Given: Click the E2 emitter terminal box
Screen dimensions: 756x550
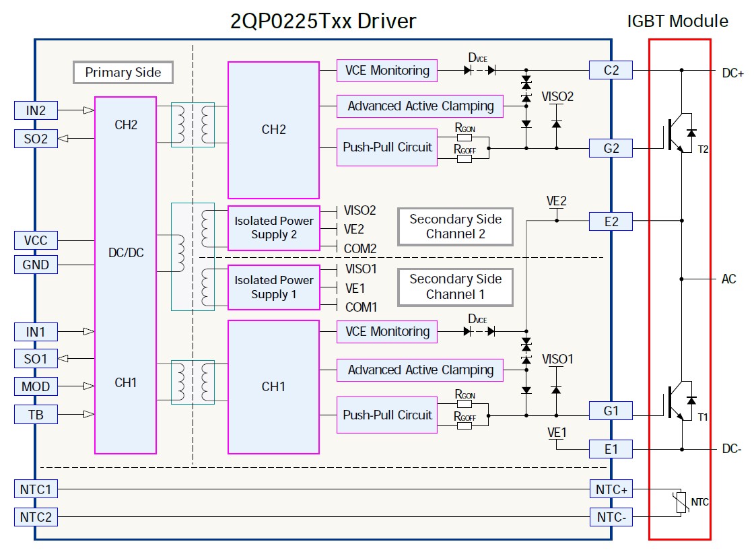Looking at the screenshot, I should tap(611, 221).
